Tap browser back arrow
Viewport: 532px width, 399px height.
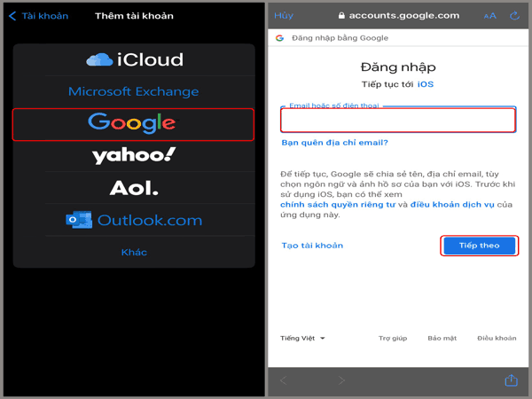click(284, 380)
